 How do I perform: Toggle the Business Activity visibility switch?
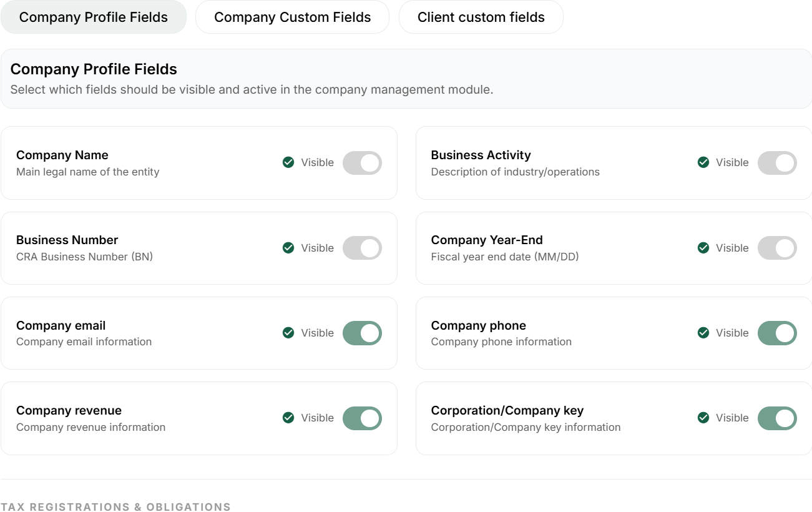click(x=777, y=163)
